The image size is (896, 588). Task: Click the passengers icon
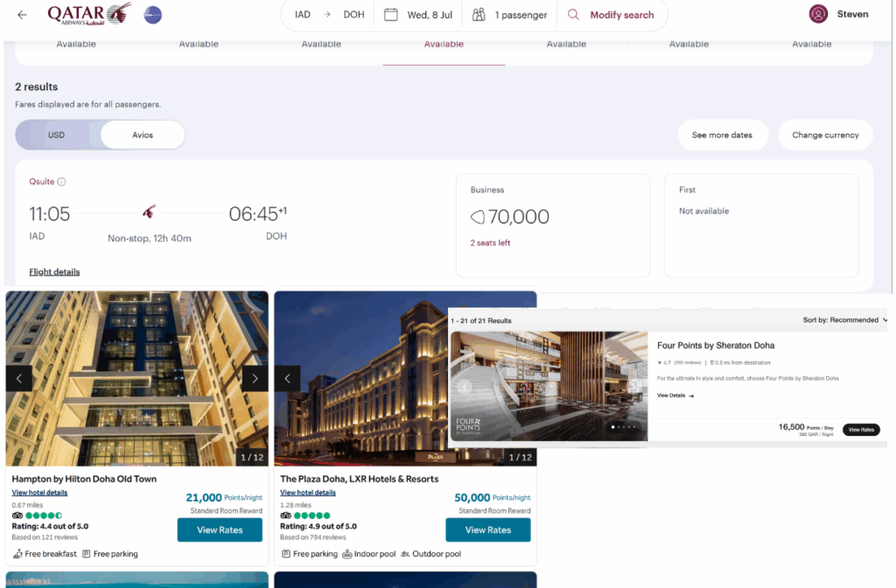tap(479, 15)
